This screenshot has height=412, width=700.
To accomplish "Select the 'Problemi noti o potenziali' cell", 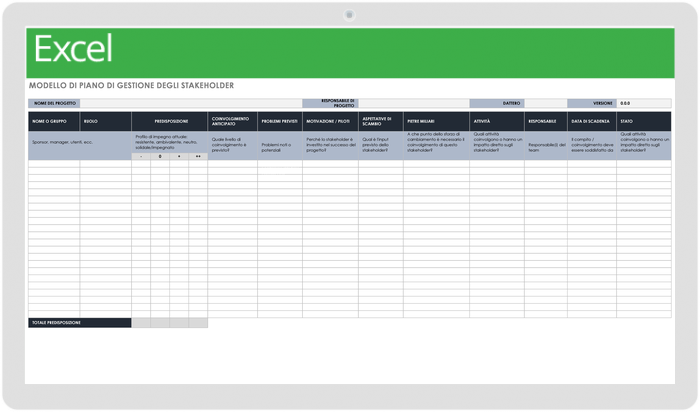I will click(x=280, y=146).
